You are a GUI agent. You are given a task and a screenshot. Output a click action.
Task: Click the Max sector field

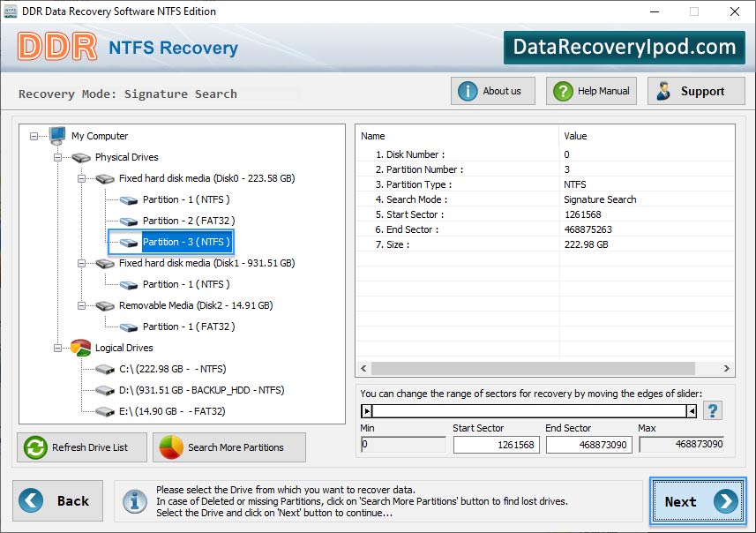click(x=681, y=444)
